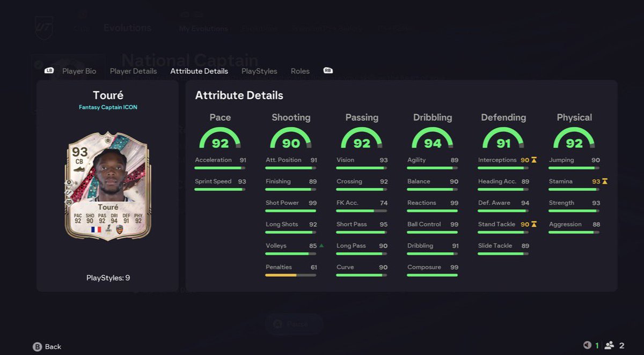Screen dimensions: 644x355
Task: Select the Attribute Details tab
Action: tap(199, 71)
